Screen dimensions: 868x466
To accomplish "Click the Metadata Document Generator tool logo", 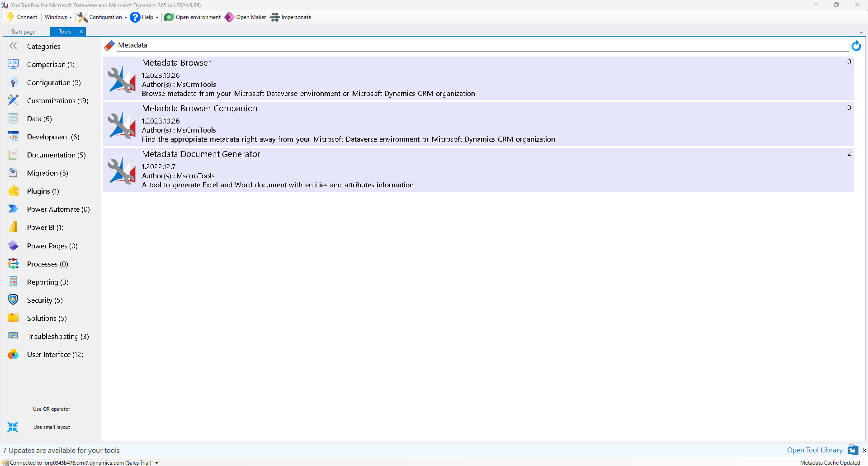I will point(122,171).
